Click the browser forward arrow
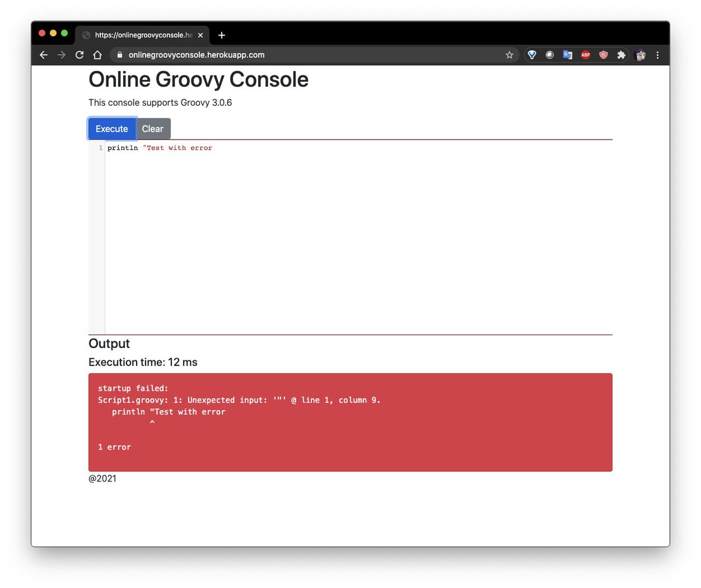Screen dimensions: 701x588 coord(61,55)
